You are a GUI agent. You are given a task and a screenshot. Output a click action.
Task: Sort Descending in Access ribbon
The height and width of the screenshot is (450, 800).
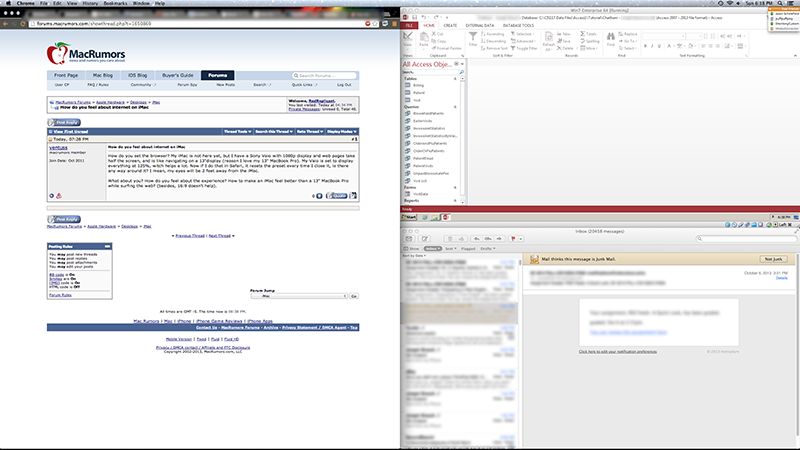point(494,41)
